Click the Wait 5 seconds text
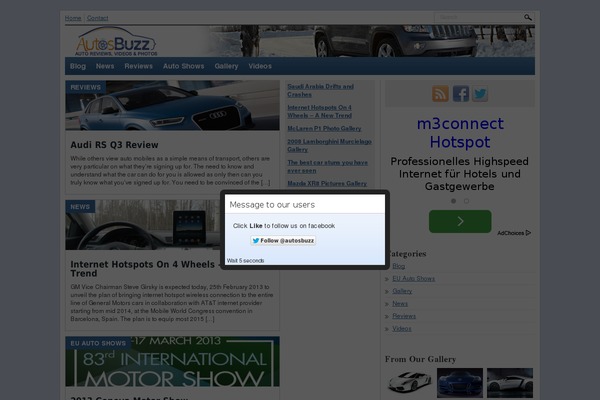 [245, 261]
